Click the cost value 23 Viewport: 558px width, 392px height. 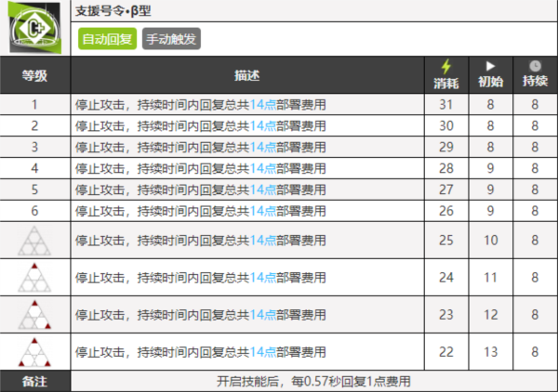pos(446,315)
